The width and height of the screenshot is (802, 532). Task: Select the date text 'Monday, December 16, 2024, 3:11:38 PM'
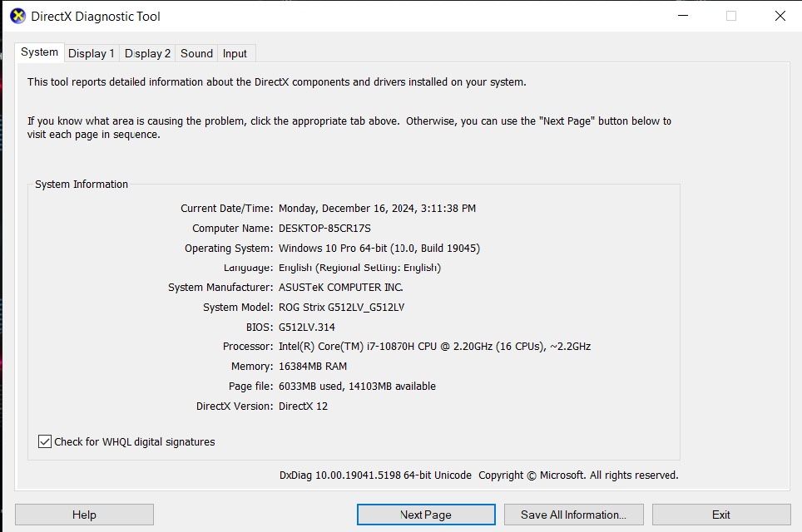click(377, 209)
